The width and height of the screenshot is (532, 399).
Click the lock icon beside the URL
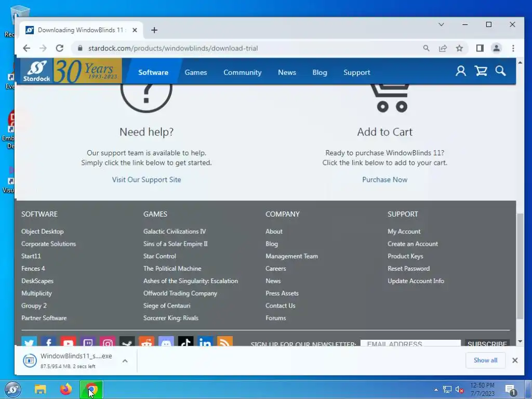click(x=80, y=48)
